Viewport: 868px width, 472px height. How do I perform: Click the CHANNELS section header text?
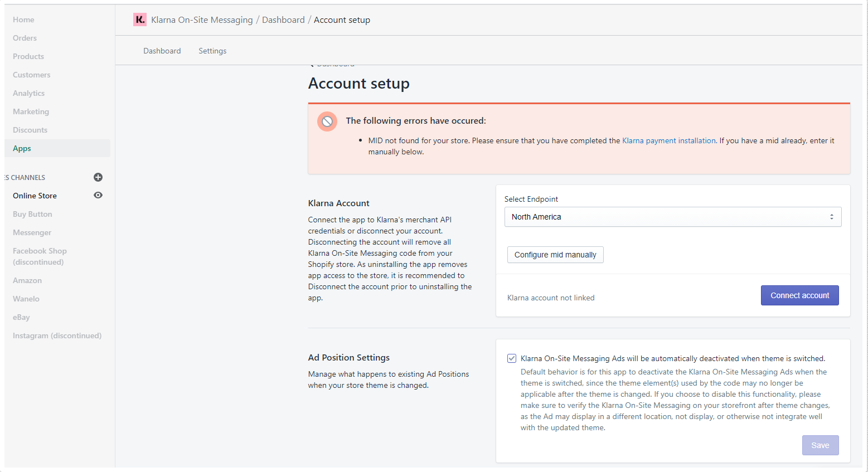(x=25, y=177)
